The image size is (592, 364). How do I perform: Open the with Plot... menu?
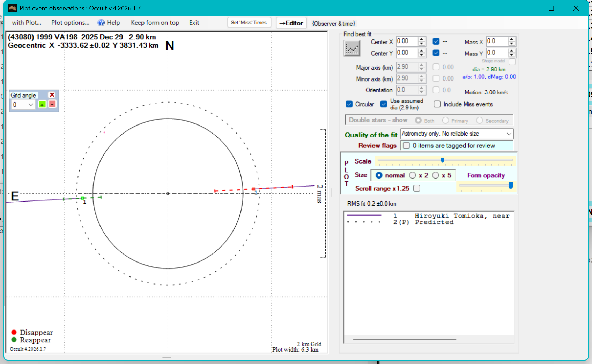[27, 23]
